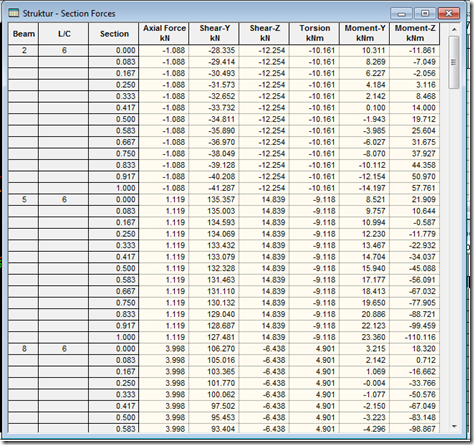The image size is (474, 445).
Task: Select the Moment-Z kNm column header
Action: 415,33
